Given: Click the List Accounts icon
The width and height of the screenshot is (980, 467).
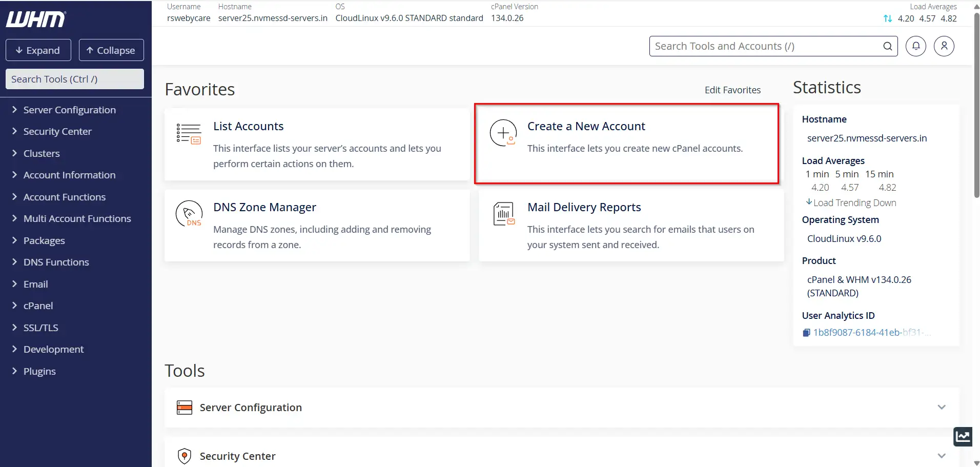Looking at the screenshot, I should tap(189, 134).
